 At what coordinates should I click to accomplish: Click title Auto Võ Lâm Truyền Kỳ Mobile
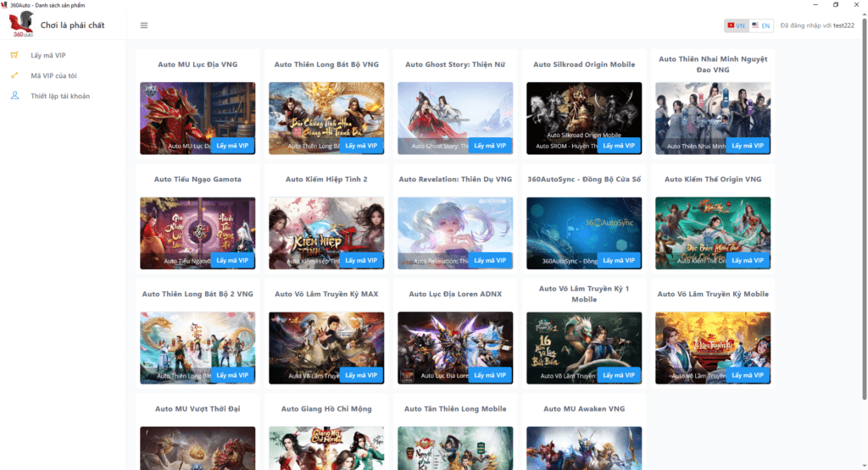(713, 294)
